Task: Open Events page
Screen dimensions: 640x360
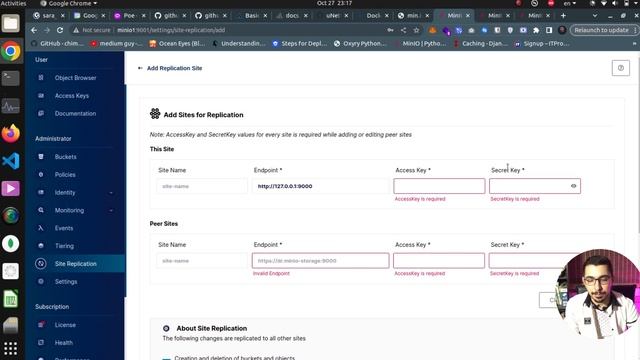Action: 64,228
